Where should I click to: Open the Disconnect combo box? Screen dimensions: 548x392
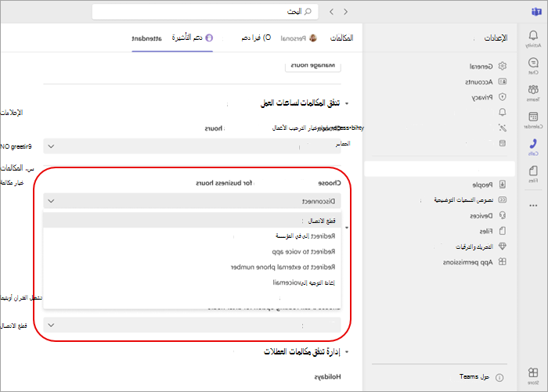coord(192,201)
